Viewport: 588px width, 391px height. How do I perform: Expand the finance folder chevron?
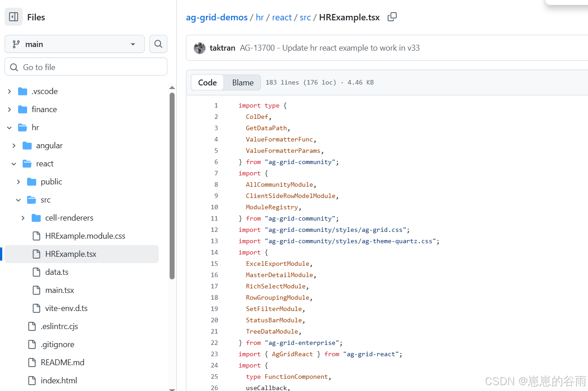(x=9, y=109)
